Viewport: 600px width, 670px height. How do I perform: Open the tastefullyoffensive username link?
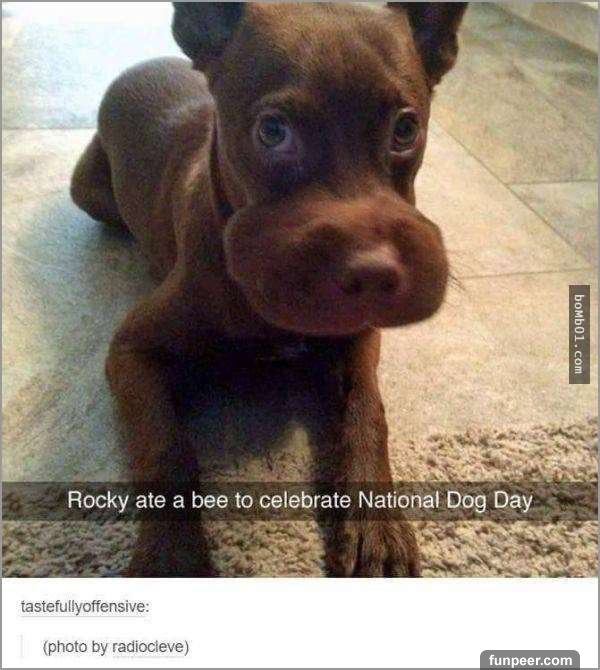pos(84,607)
